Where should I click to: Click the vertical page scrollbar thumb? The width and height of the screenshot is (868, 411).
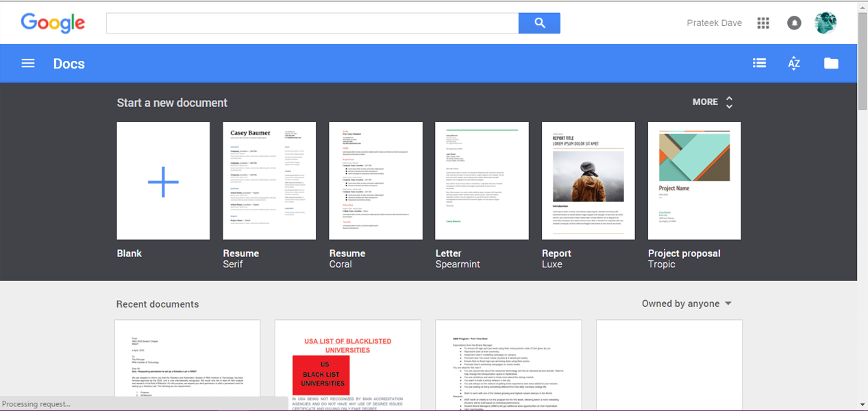pyautogui.click(x=862, y=60)
